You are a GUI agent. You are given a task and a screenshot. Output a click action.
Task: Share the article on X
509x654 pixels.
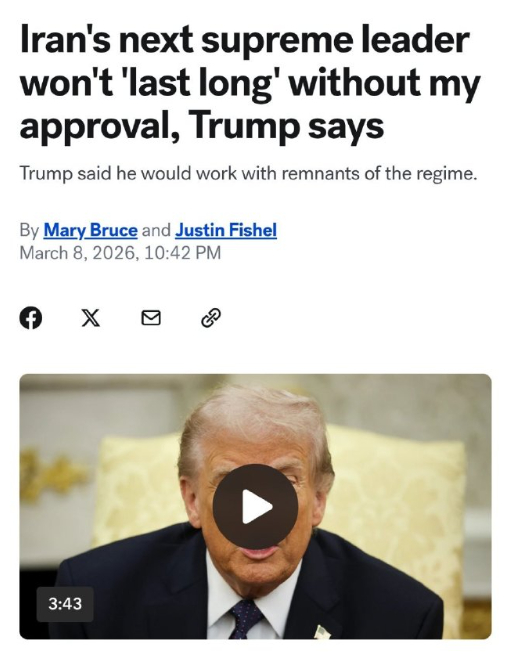tap(91, 318)
